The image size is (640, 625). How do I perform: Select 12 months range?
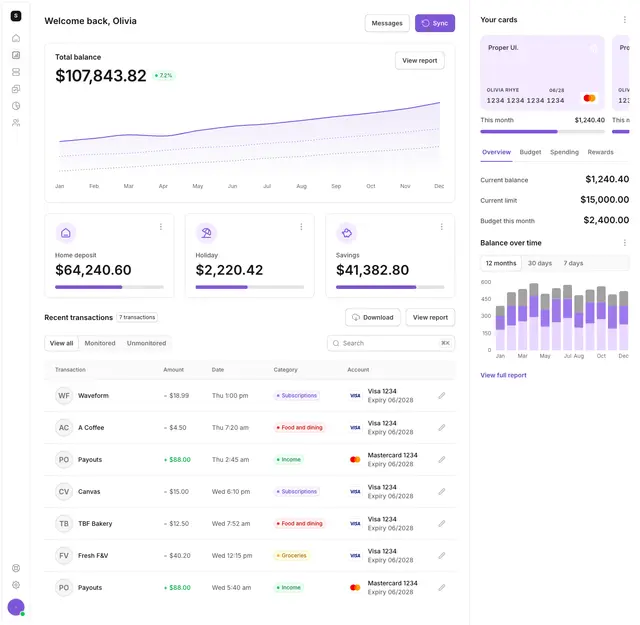point(501,263)
